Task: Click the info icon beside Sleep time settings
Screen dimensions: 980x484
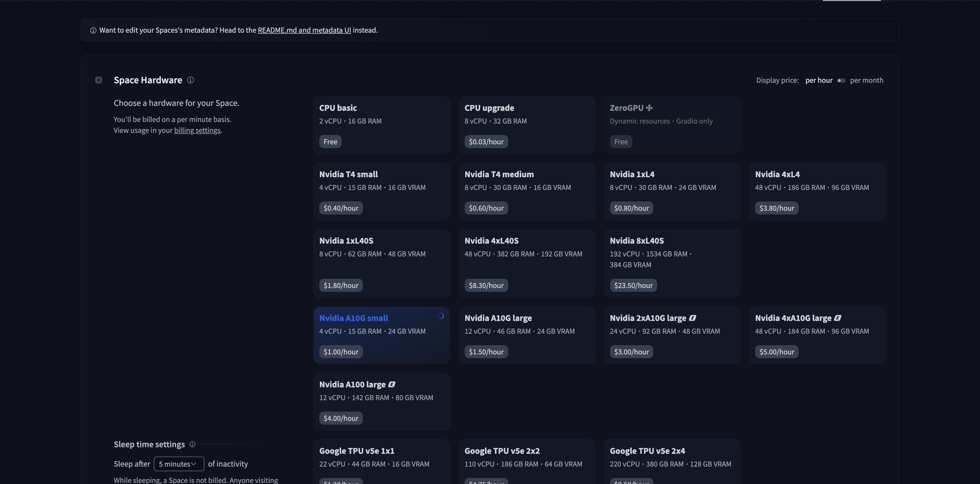Action: (x=192, y=444)
